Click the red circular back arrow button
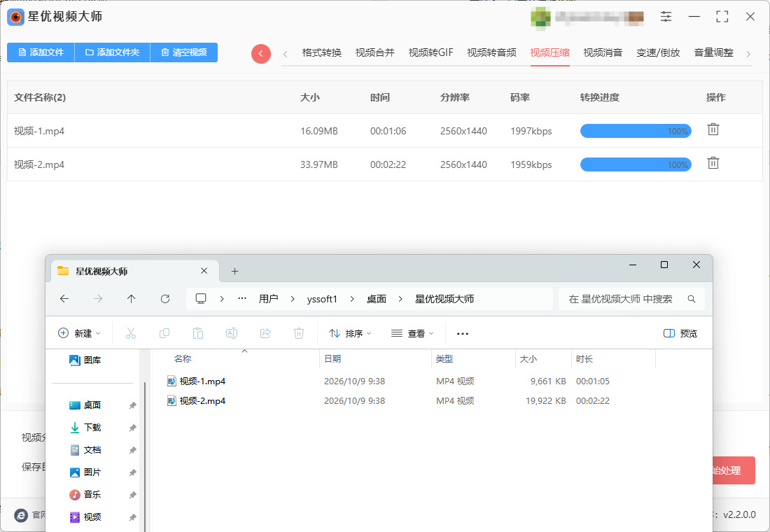The height and width of the screenshot is (532, 770). 261,53
